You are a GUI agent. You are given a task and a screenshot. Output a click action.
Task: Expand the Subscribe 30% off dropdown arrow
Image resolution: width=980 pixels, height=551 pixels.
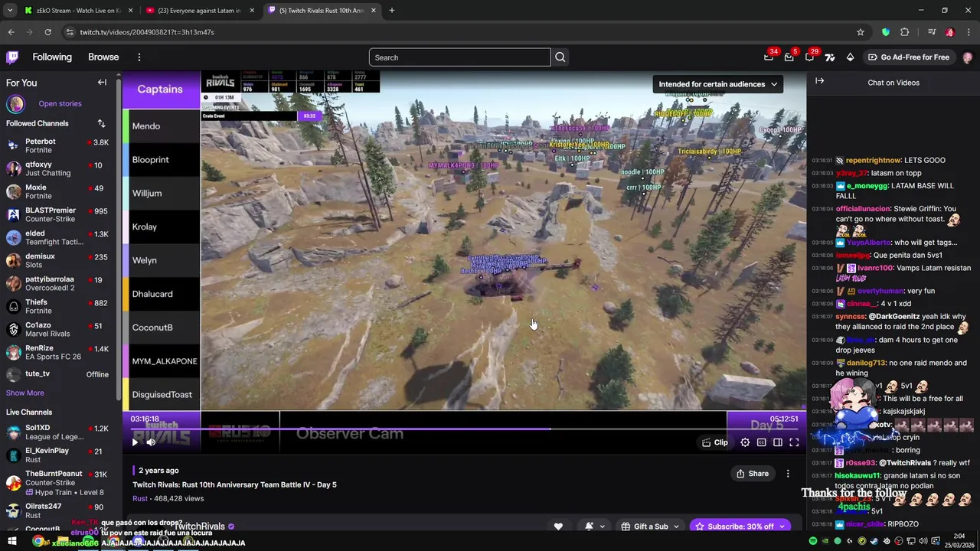[782, 527]
